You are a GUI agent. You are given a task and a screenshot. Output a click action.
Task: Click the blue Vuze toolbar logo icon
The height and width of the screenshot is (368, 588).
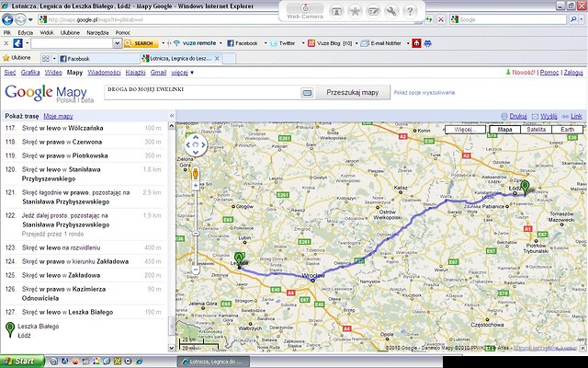click(x=17, y=43)
